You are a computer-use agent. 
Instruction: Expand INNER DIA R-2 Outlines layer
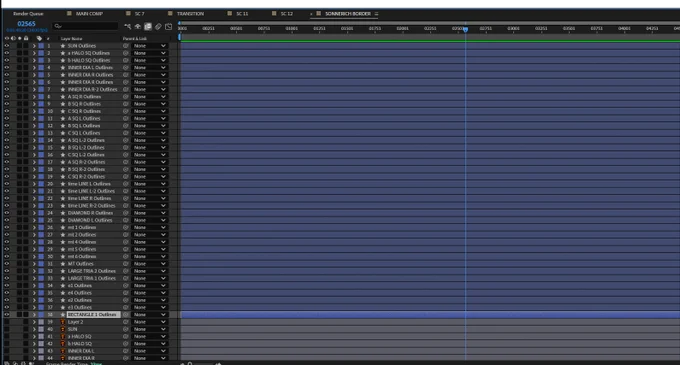point(34,89)
